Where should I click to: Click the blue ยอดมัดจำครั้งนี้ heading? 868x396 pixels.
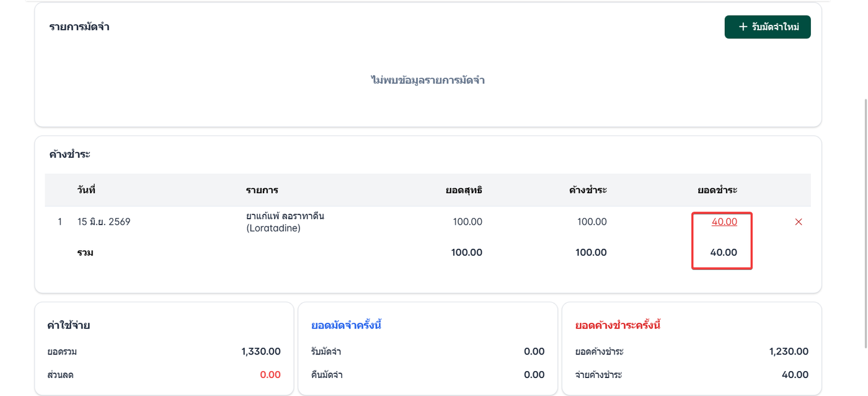click(x=346, y=325)
